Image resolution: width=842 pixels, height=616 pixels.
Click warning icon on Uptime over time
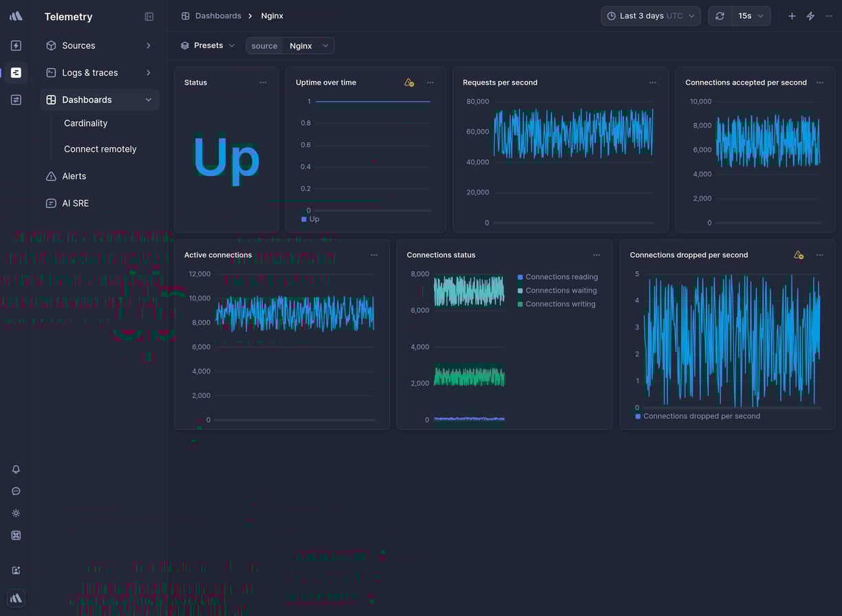pos(409,82)
